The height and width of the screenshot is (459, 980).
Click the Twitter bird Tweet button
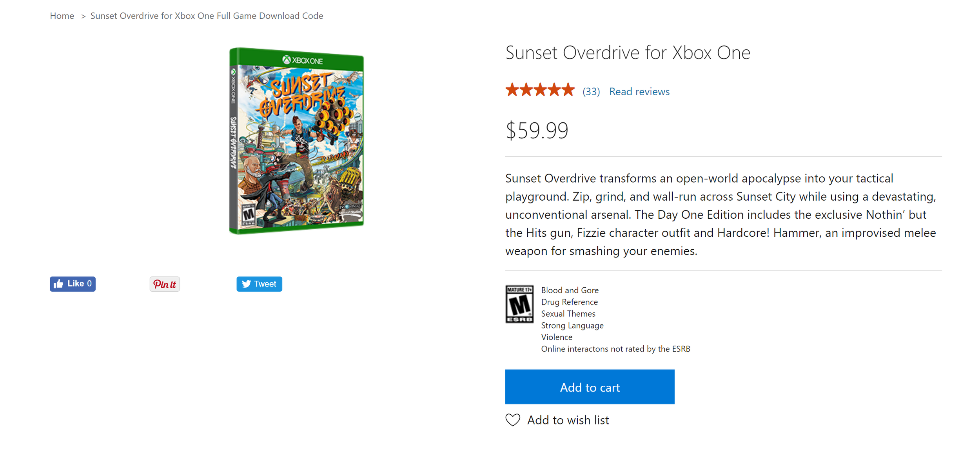(259, 284)
